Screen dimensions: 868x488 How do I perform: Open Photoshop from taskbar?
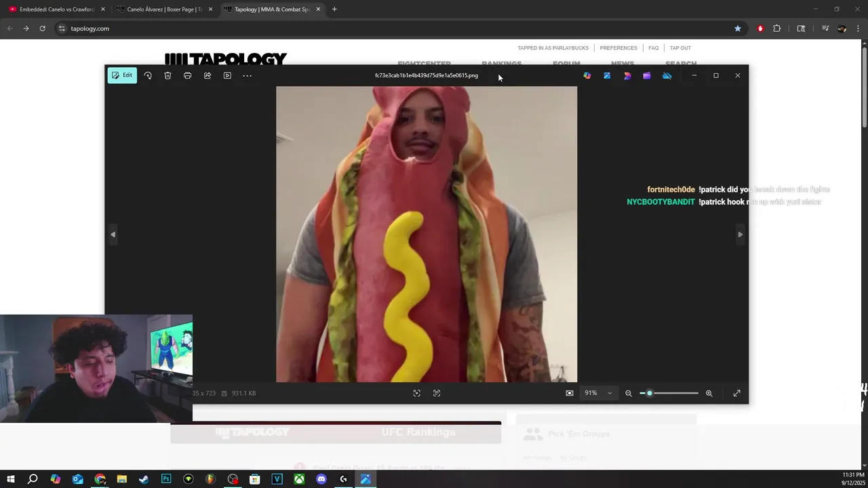(x=166, y=479)
